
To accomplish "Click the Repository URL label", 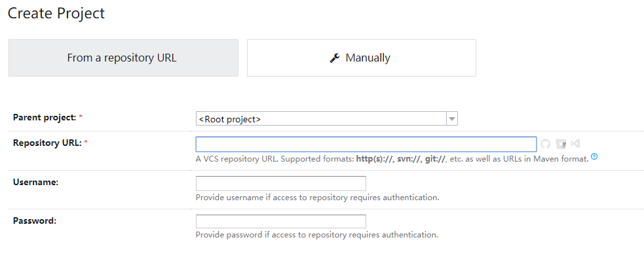I will (x=46, y=143).
